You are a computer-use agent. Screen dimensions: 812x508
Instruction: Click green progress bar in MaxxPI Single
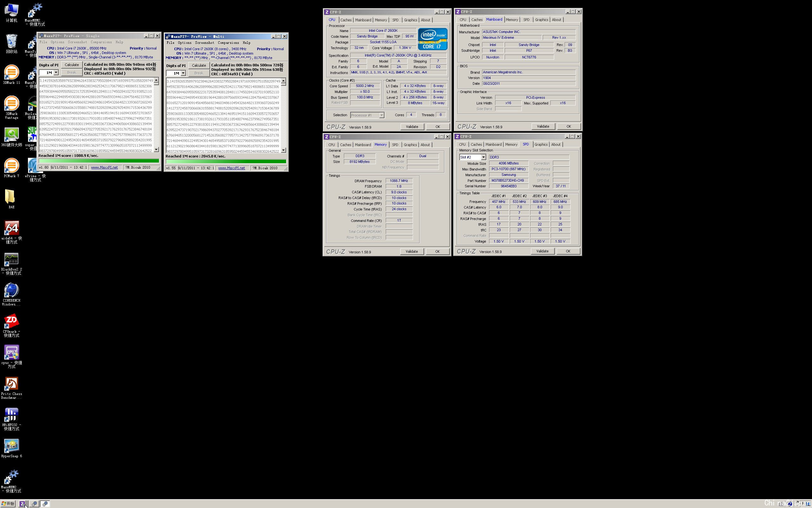pos(99,161)
